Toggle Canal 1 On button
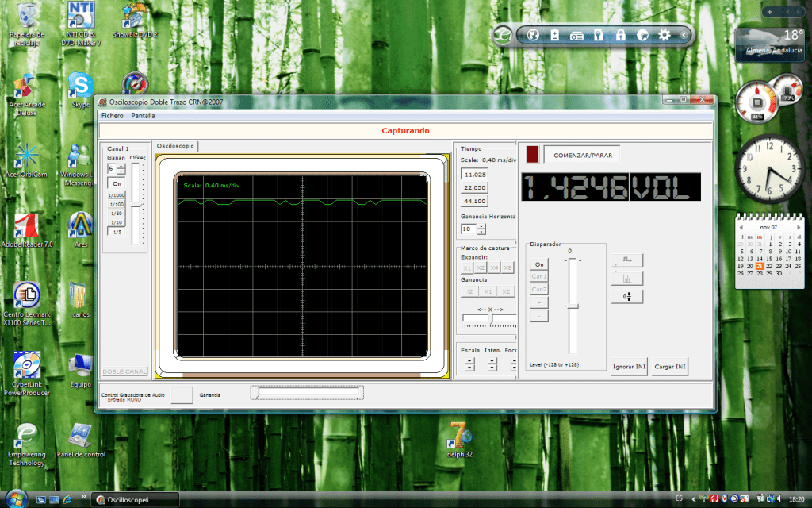 [x=116, y=183]
